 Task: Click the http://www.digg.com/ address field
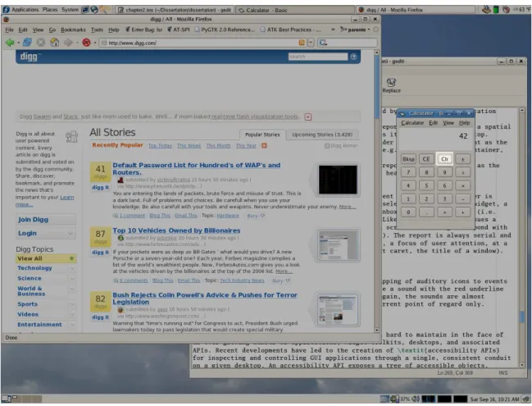[198, 43]
